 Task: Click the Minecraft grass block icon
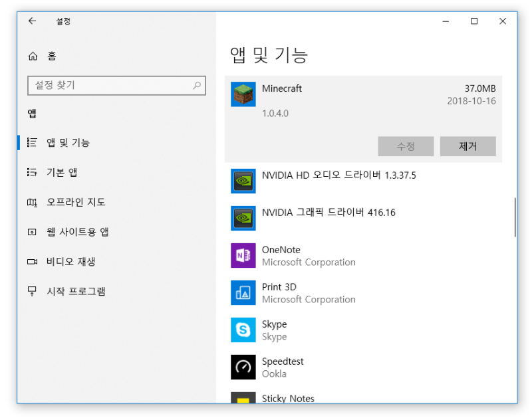tap(243, 94)
